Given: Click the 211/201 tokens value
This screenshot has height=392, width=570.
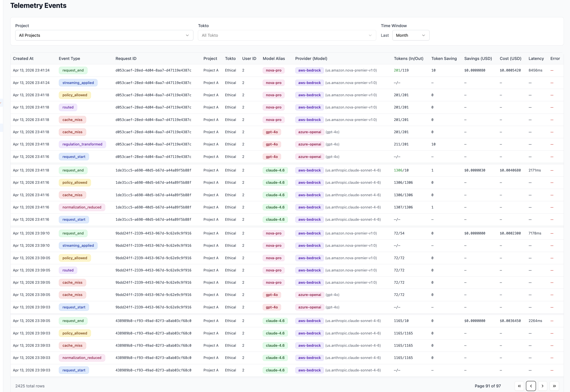Looking at the screenshot, I should [401, 144].
